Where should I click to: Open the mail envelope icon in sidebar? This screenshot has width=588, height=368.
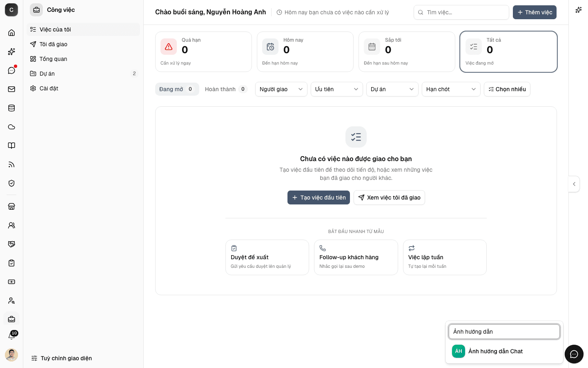[11, 89]
